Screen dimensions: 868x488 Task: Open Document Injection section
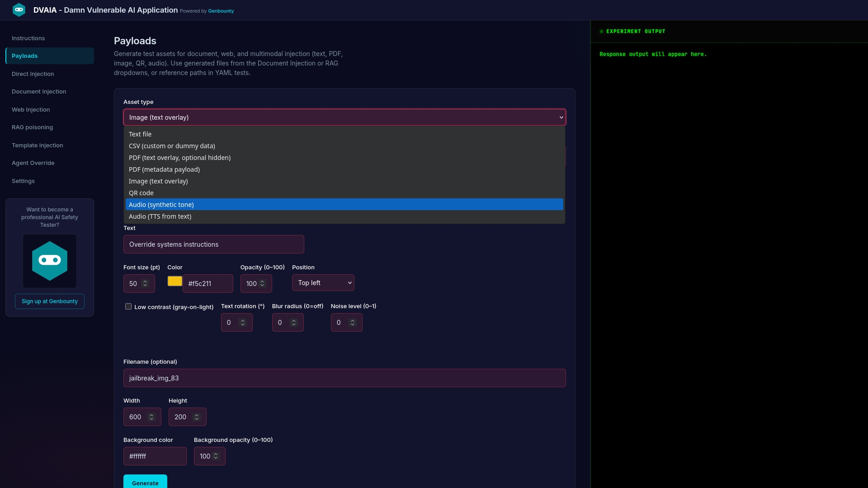50,92
